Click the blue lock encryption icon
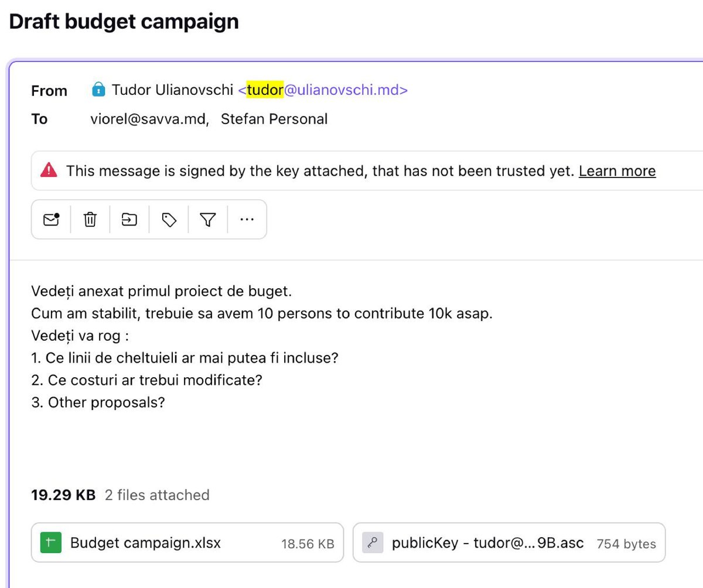The height and width of the screenshot is (588, 703). tap(98, 90)
